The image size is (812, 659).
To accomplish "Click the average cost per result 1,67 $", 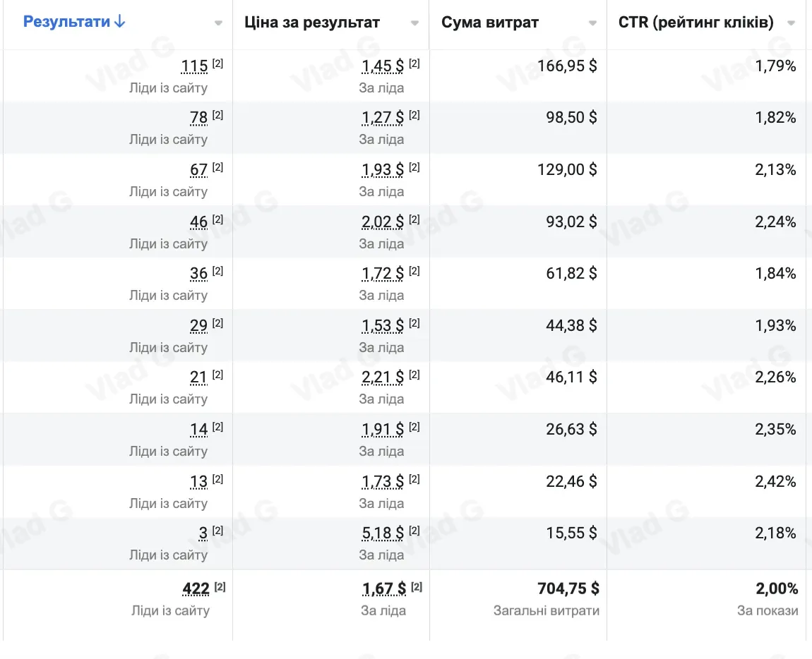I will pyautogui.click(x=384, y=589).
